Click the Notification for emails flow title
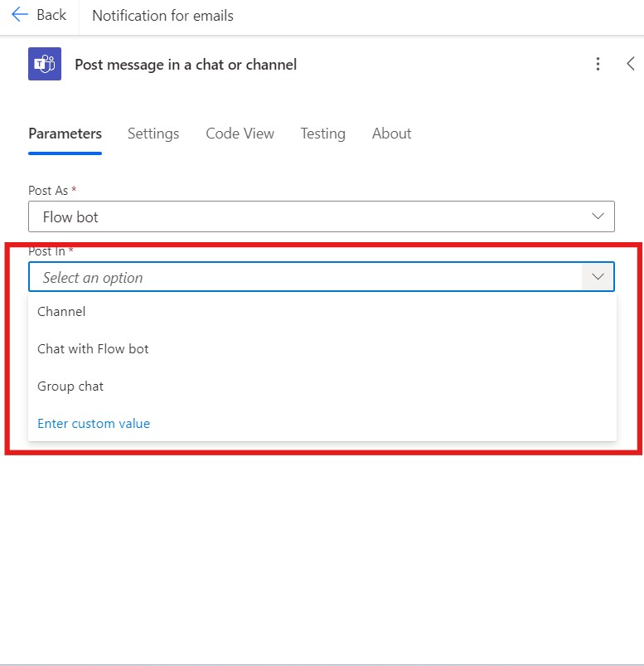This screenshot has width=644, height=666. coord(162,16)
